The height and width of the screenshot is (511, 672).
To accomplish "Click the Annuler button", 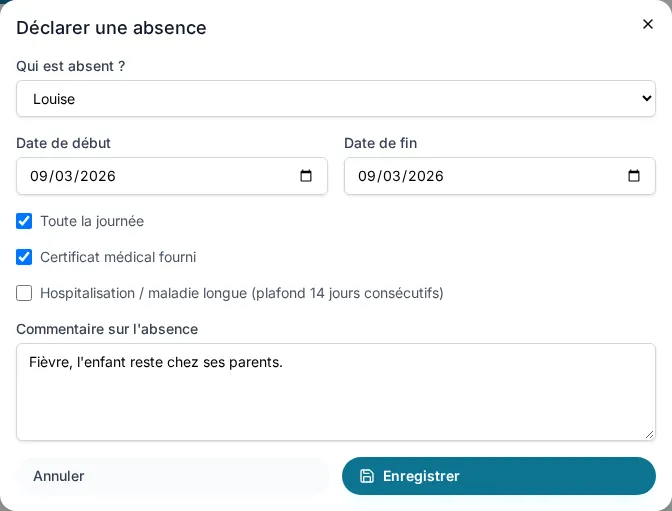I will click(x=172, y=476).
